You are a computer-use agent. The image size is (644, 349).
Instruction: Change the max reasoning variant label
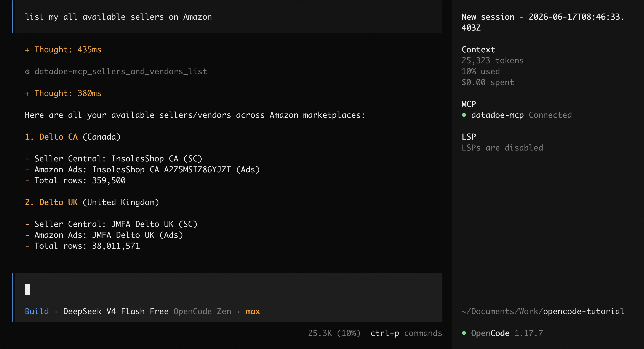tap(252, 311)
